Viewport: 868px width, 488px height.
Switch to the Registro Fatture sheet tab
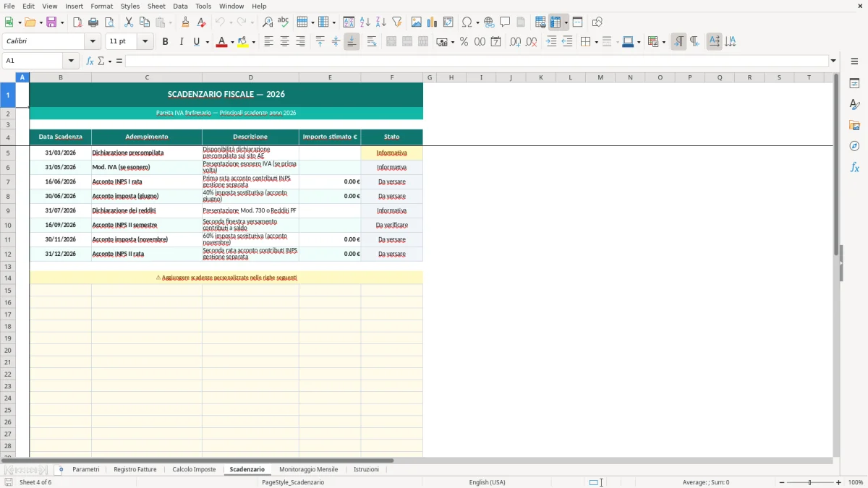click(x=135, y=469)
